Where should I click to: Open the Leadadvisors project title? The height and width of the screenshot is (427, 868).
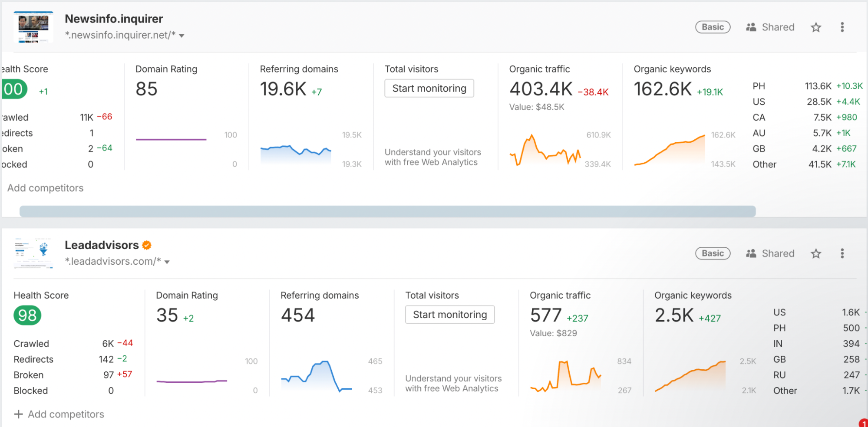(102, 245)
